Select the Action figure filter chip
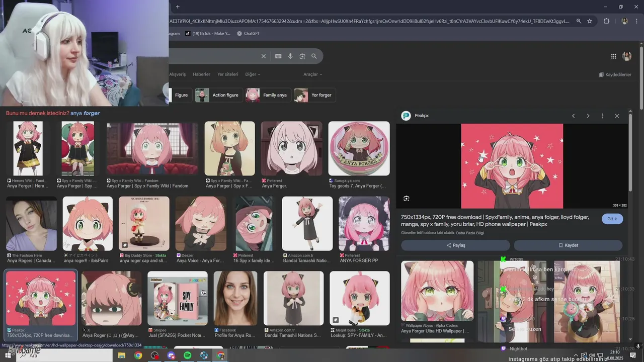Screen dimensions: 644x362 [218, 95]
